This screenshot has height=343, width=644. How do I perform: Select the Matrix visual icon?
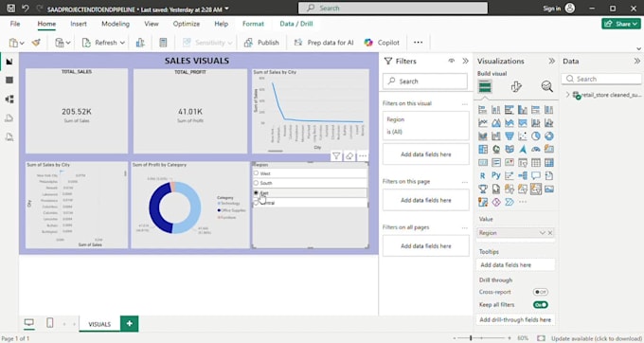[549, 163]
